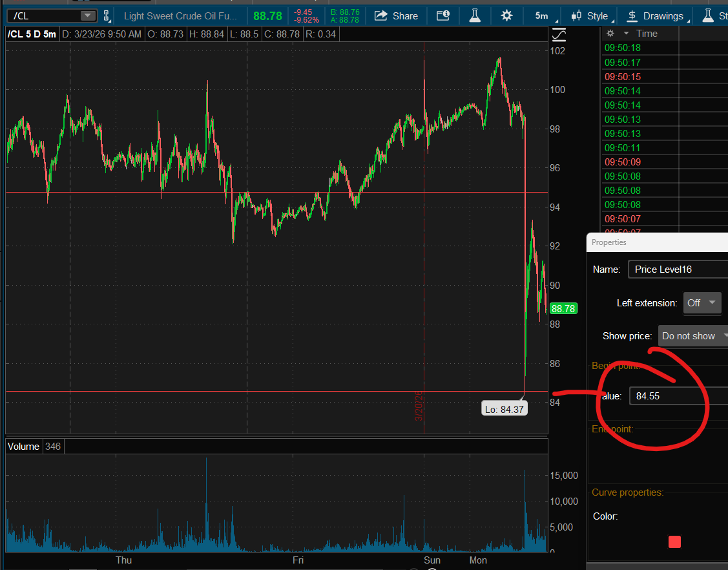Click the Volume study label
The image size is (728, 570).
coord(23,447)
